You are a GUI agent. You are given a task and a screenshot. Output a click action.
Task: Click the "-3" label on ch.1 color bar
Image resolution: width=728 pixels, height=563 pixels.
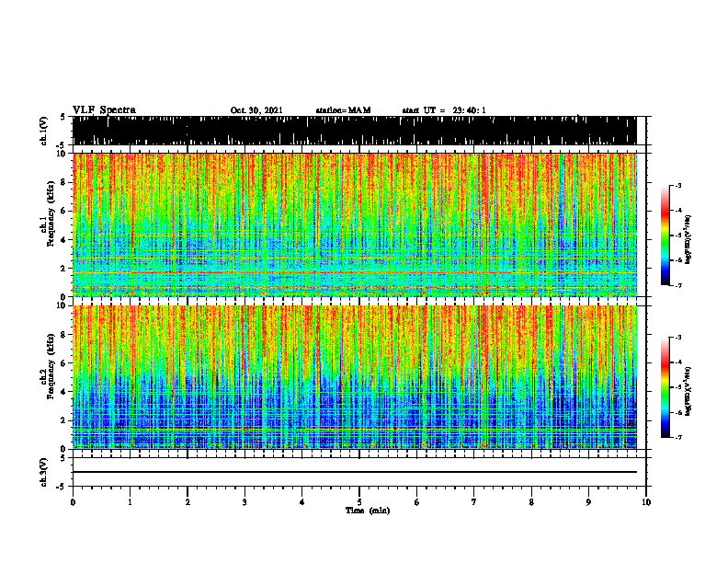click(x=678, y=185)
